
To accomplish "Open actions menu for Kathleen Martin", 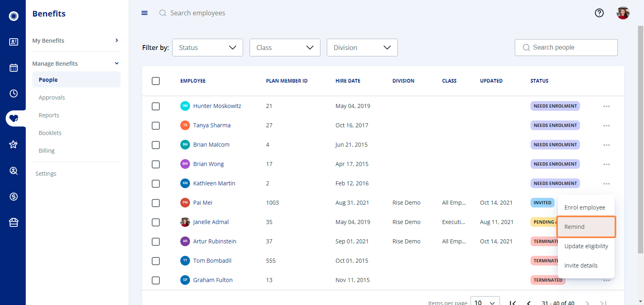I will [606, 184].
